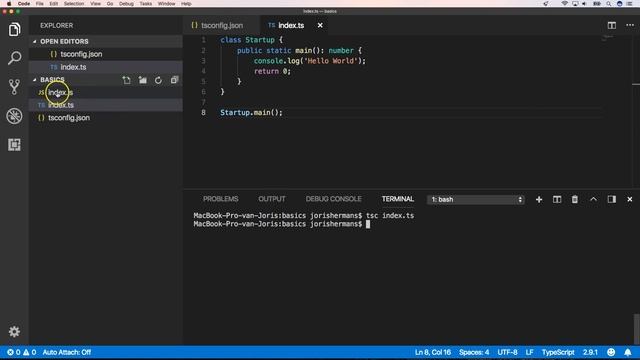
Task: Open the Help menu
Action: [186, 4]
